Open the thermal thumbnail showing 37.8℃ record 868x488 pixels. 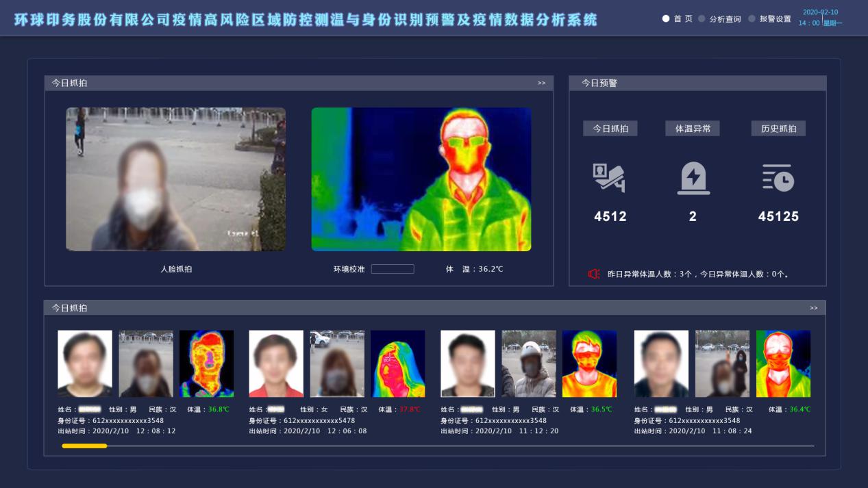(397, 363)
